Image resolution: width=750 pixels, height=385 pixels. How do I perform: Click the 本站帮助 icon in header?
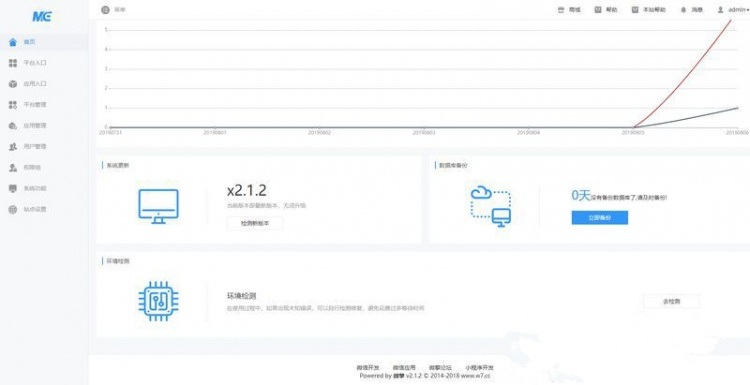coord(635,10)
